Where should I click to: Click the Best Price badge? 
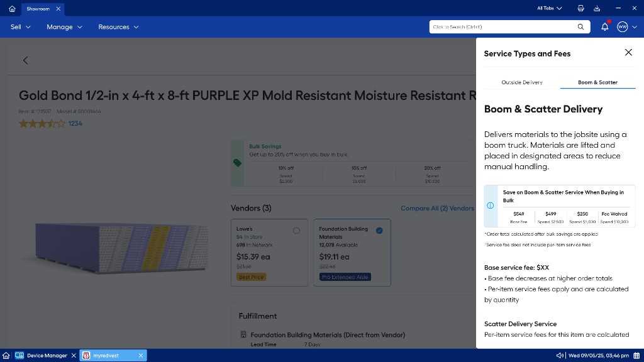(x=252, y=277)
